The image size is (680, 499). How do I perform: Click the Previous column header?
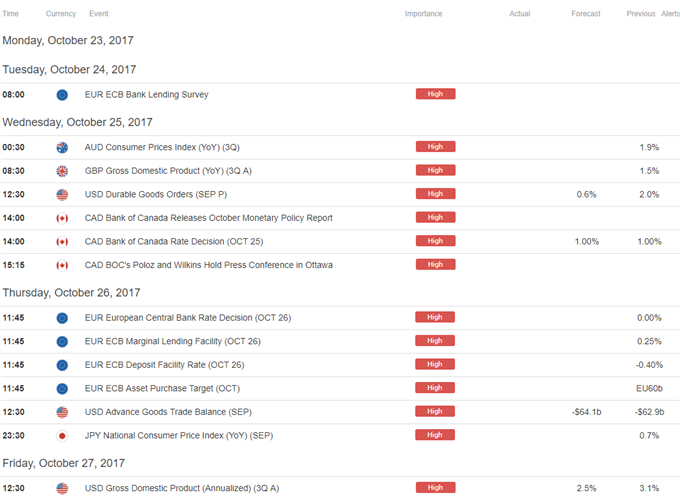click(641, 14)
